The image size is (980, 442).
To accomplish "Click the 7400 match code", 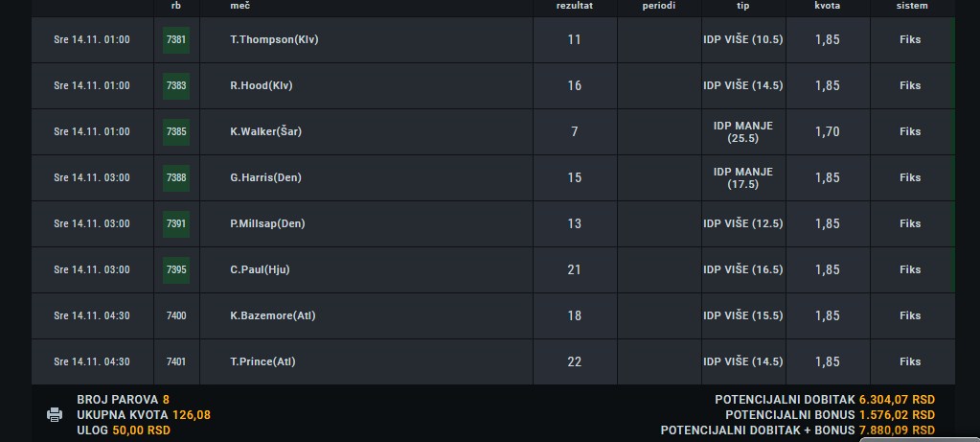I will (176, 315).
